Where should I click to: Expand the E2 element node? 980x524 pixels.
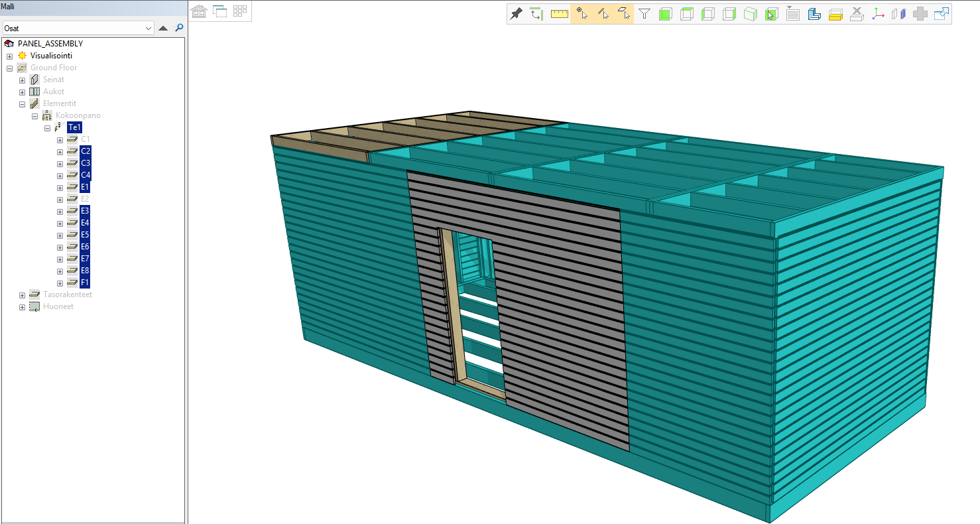[x=60, y=199]
